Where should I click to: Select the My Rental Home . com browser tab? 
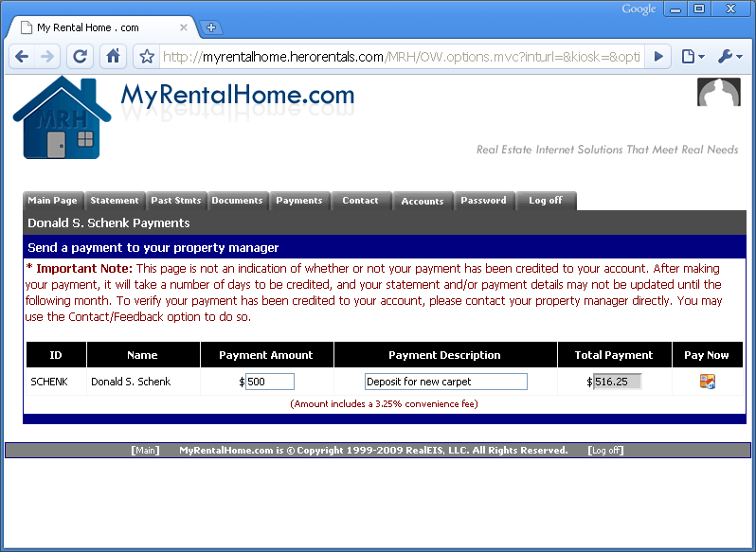(103, 27)
